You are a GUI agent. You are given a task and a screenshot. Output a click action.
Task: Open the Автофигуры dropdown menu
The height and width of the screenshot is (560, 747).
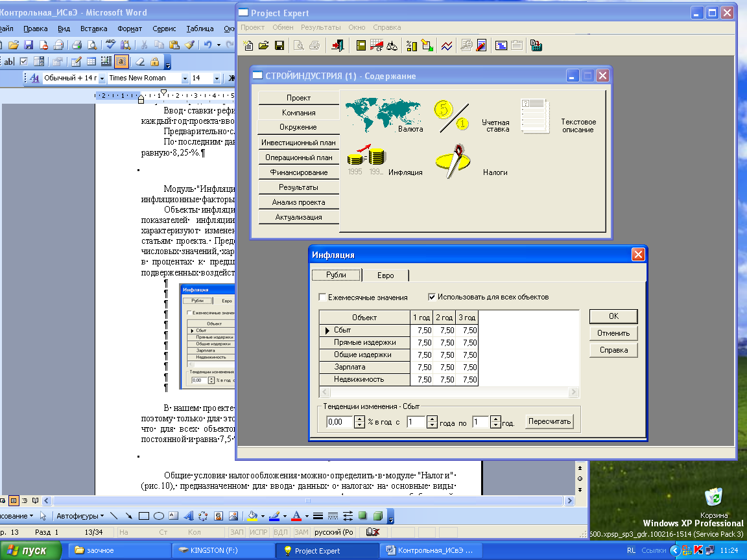[x=80, y=516]
